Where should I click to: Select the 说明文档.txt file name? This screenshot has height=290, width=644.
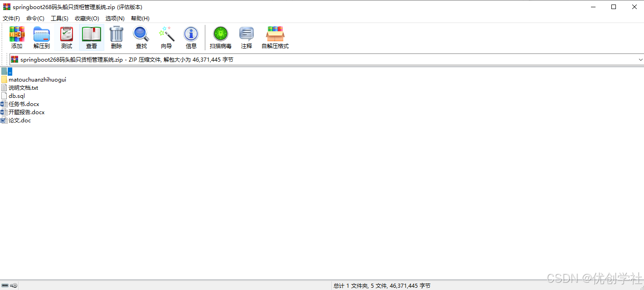click(24, 87)
